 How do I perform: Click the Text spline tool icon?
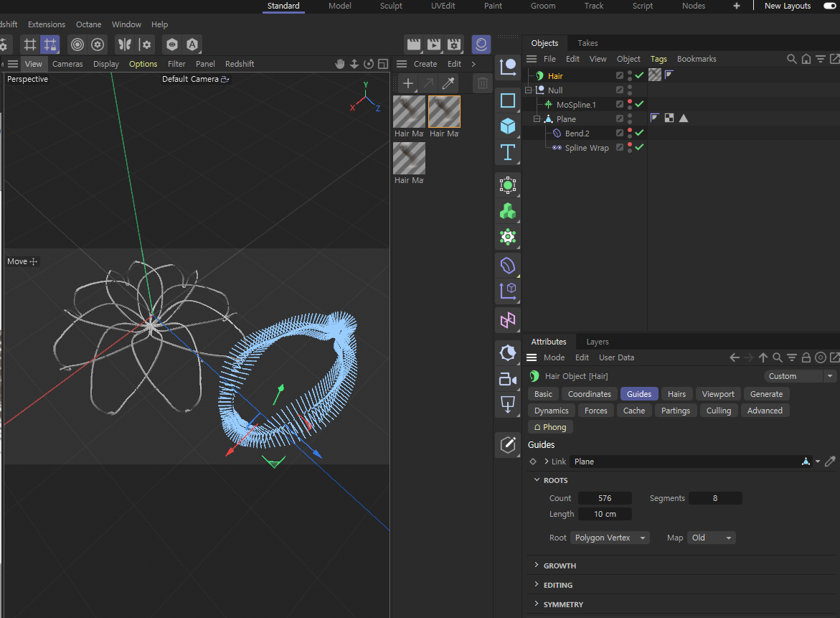click(508, 152)
